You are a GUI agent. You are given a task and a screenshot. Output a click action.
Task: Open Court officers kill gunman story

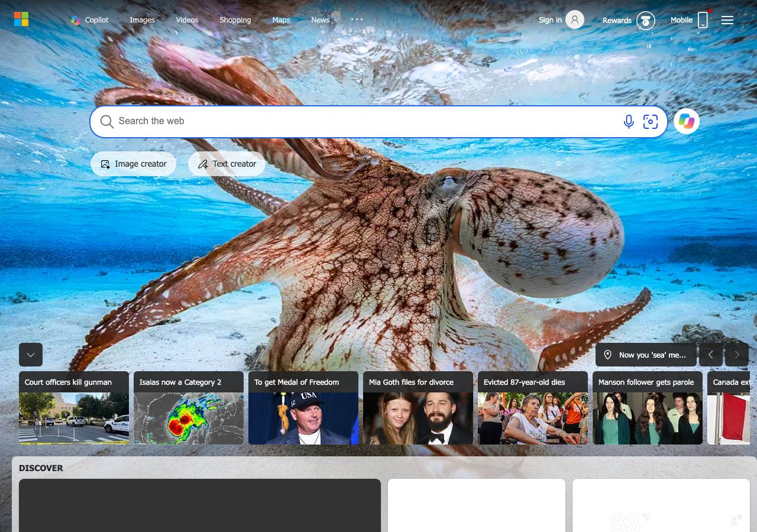click(x=74, y=408)
